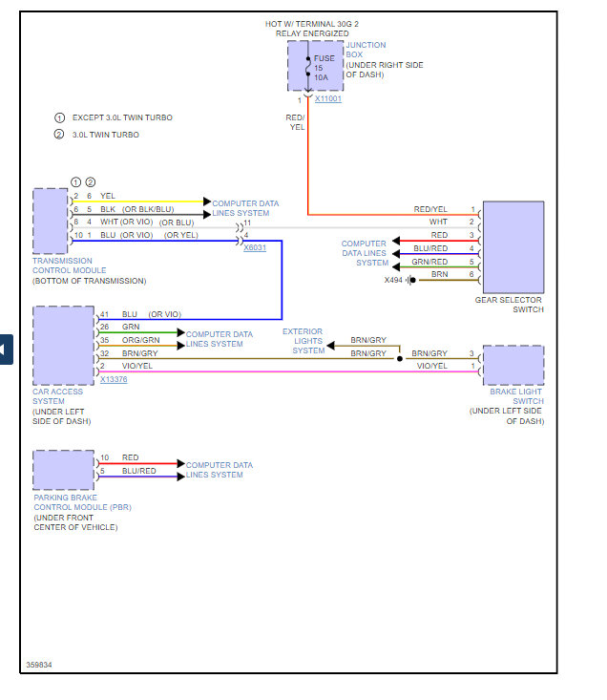Image resolution: width=607 pixels, height=700 pixels.
Task: Click 'BLU/RED' wire label at gear selector pin 4
Action: [x=430, y=248]
